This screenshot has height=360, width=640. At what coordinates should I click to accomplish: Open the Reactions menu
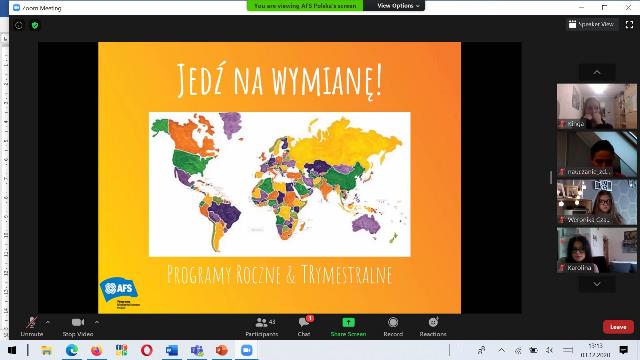tap(433, 327)
